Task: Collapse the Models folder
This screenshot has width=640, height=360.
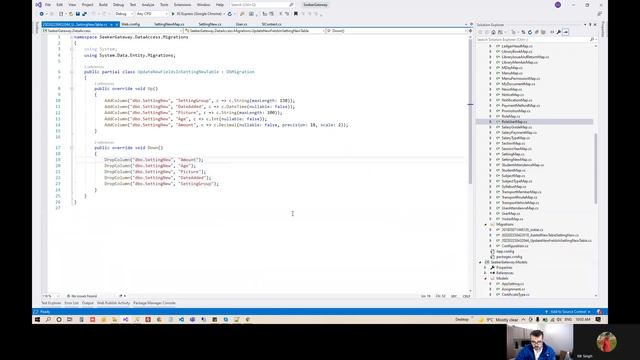Action: pyautogui.click(x=486, y=278)
